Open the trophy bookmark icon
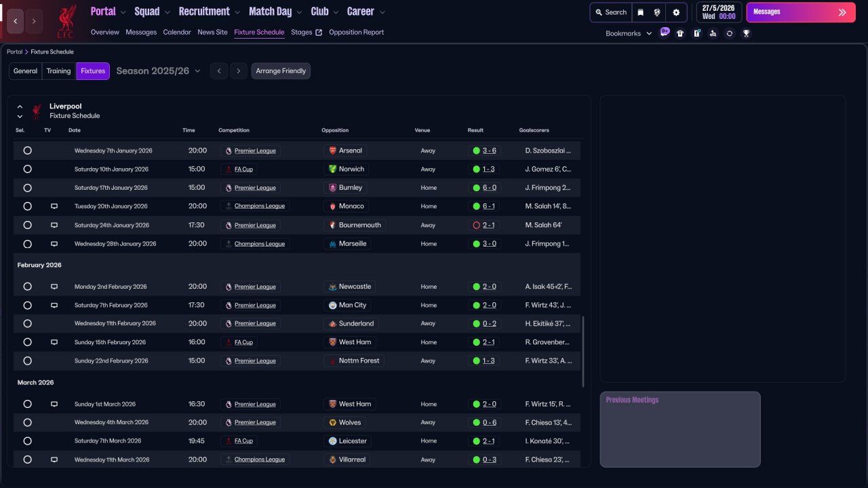The image size is (868, 488). [x=746, y=33]
